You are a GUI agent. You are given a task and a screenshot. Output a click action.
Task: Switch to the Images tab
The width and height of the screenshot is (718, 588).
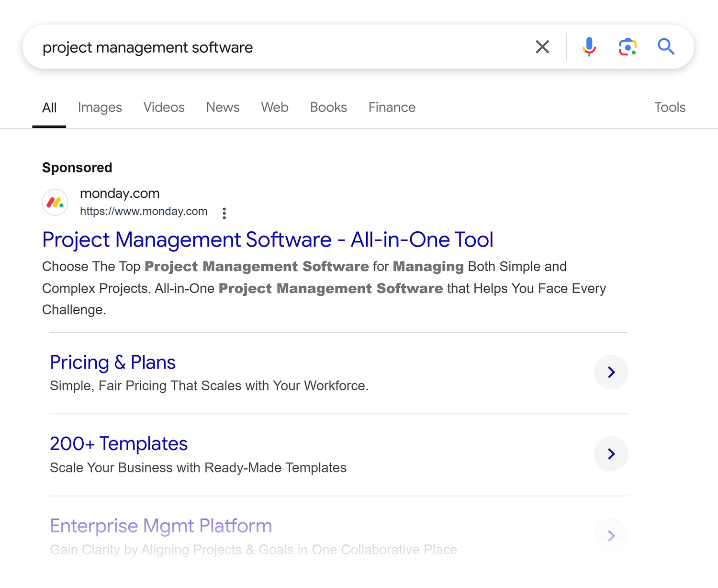coord(100,108)
